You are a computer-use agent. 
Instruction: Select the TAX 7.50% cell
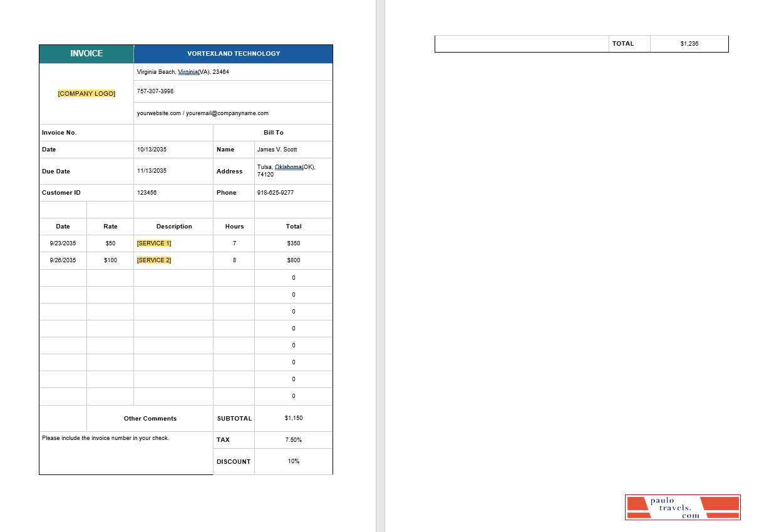point(294,439)
